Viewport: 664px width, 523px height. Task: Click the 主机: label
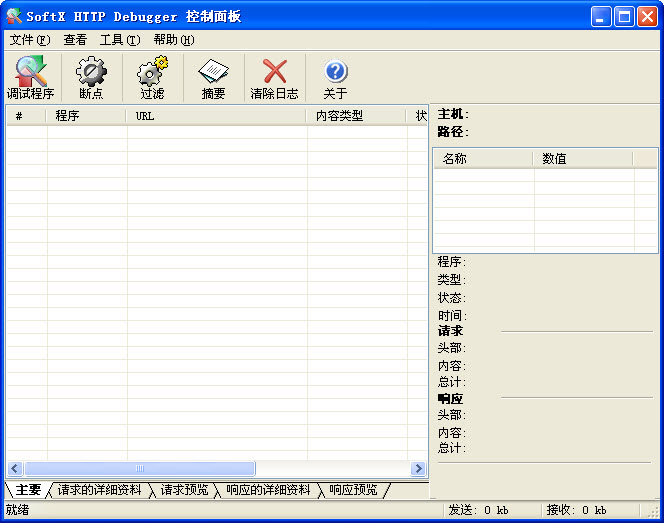coord(453,114)
